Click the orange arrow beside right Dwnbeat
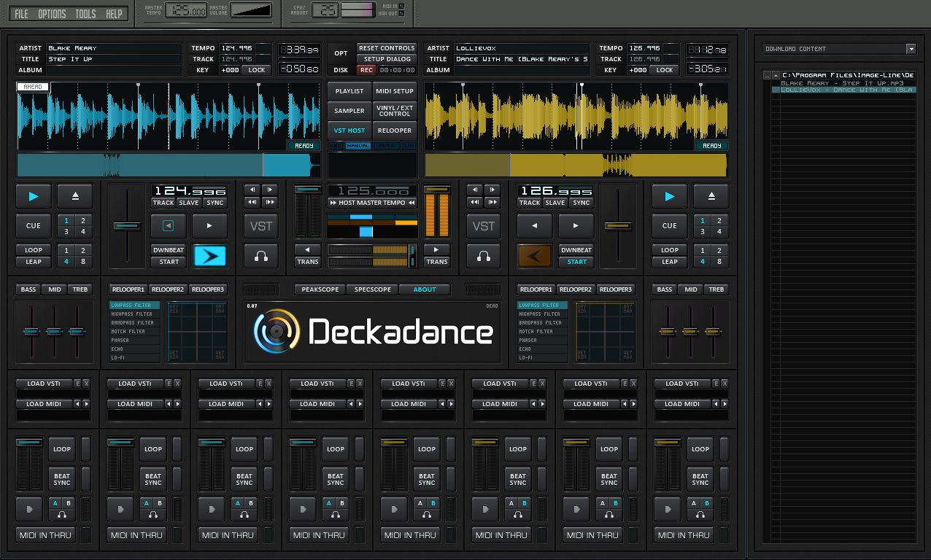Image resolution: width=931 pixels, height=560 pixels. coord(535,256)
